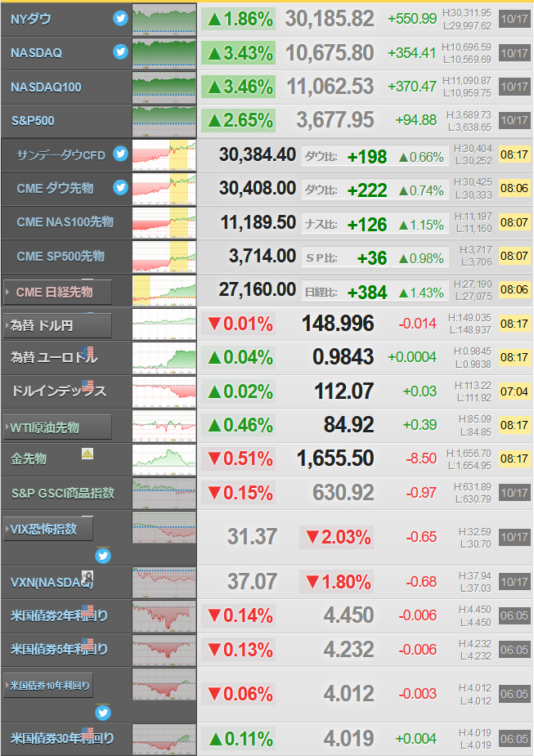This screenshot has height=756, width=534.
Task: Open the WTI原油先物 mini chart
Action: (164, 426)
